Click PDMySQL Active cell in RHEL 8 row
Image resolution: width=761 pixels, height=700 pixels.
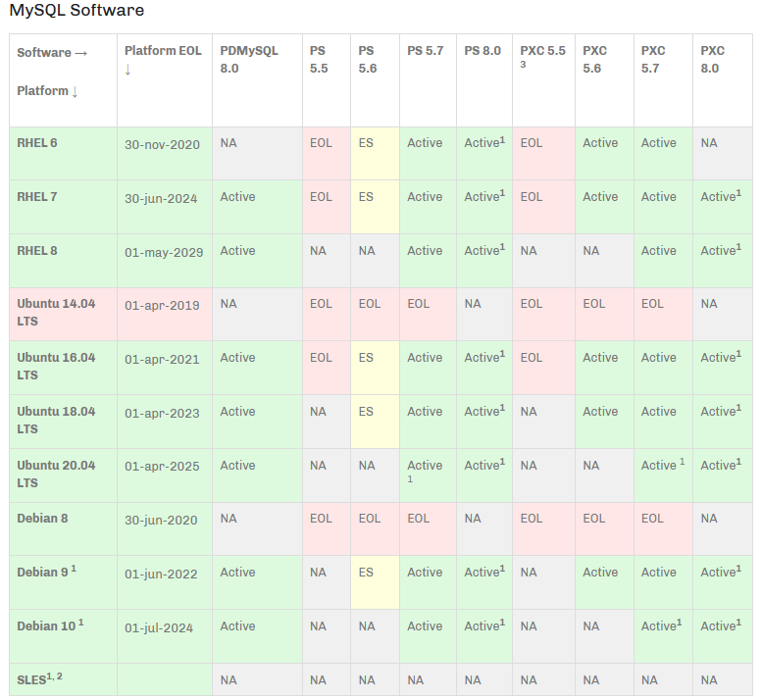(x=257, y=261)
